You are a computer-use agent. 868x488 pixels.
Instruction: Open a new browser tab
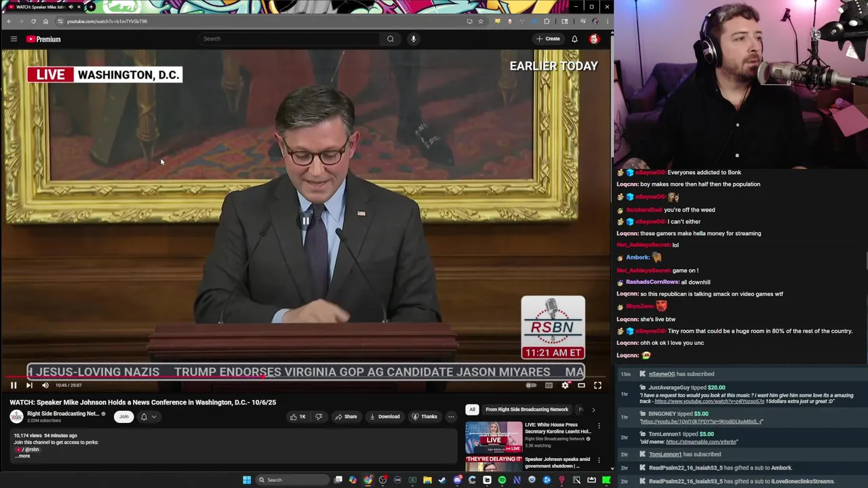point(91,7)
